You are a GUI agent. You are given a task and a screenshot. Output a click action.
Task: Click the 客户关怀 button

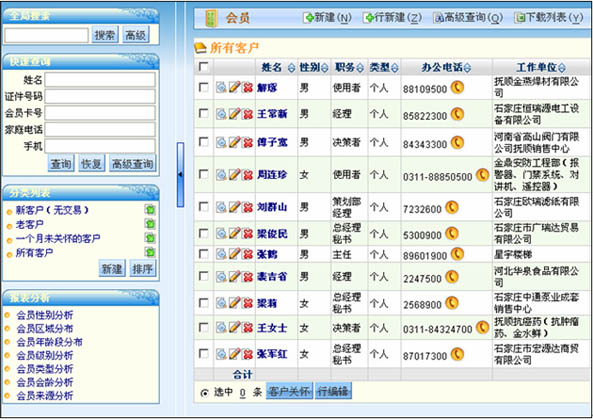coord(289,391)
